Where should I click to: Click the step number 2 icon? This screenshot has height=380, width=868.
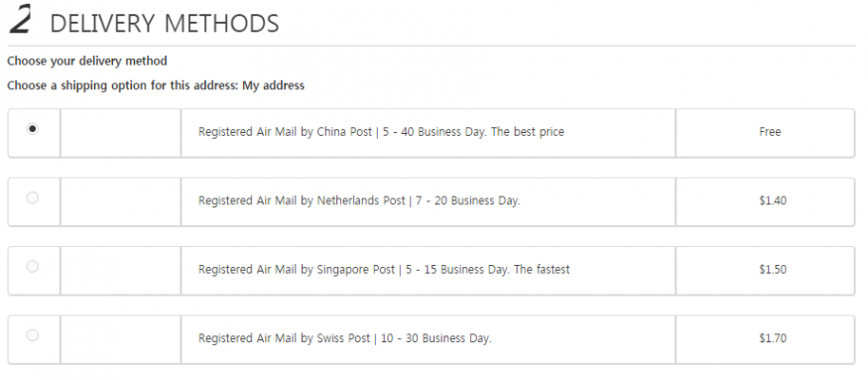click(x=21, y=20)
